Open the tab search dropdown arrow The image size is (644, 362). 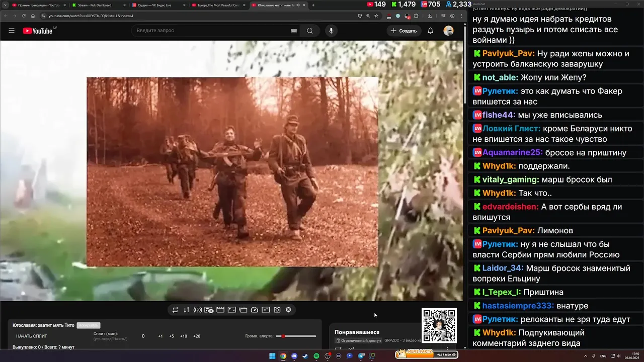point(5,5)
